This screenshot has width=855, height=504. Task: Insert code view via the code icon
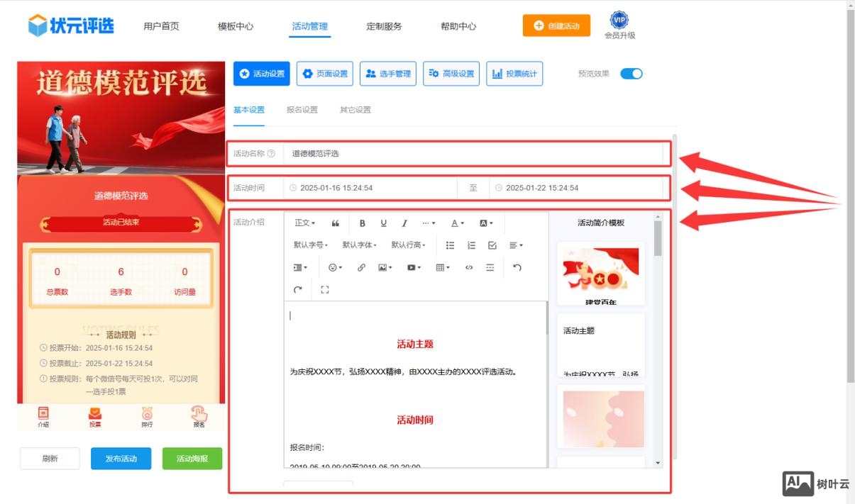pos(468,267)
